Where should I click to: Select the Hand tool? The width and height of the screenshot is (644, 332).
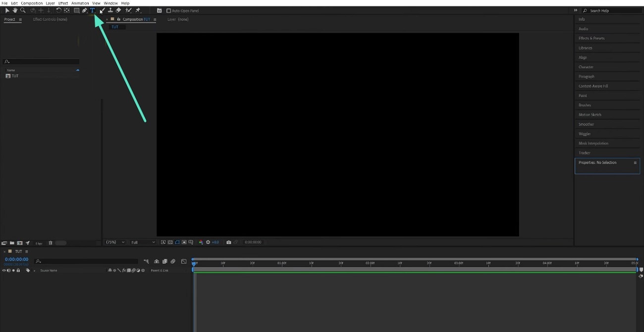(15, 10)
